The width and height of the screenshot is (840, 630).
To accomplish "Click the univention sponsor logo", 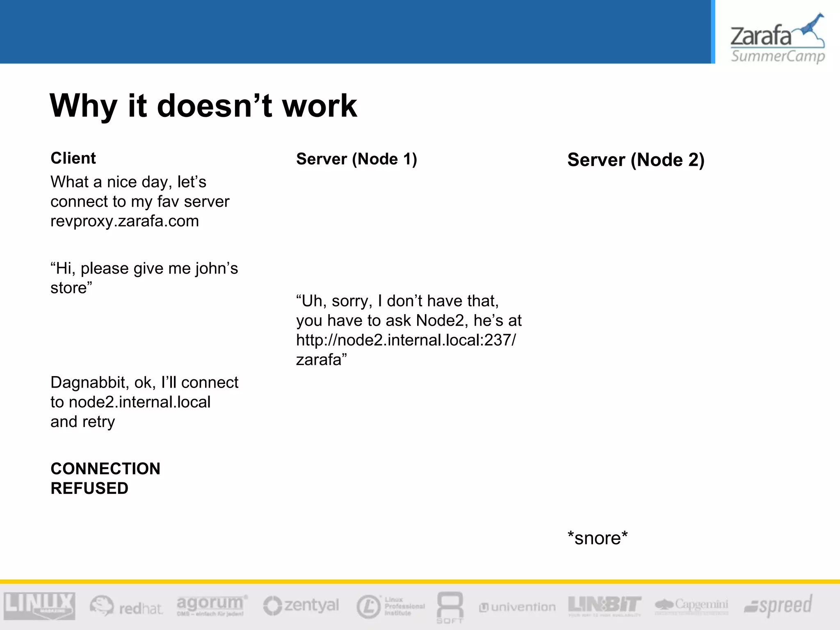I will tap(517, 607).
